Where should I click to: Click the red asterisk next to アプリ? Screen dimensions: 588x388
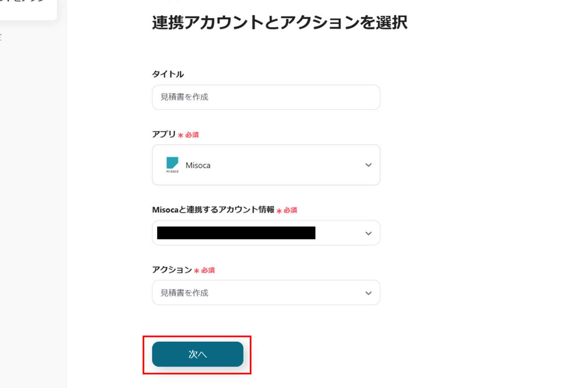click(x=180, y=136)
